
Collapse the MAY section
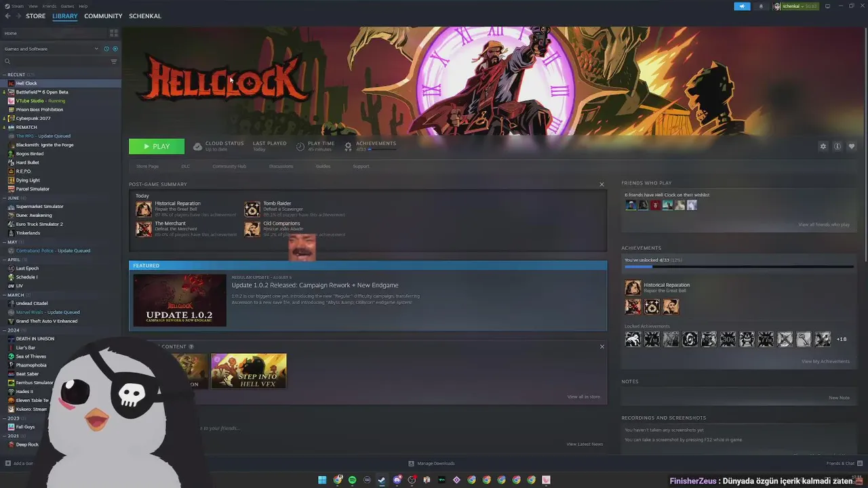coord(5,242)
